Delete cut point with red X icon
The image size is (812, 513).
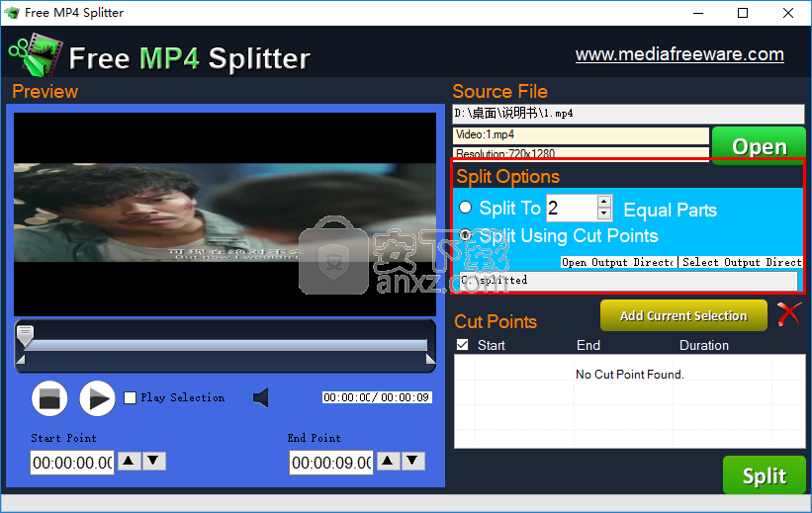[788, 314]
